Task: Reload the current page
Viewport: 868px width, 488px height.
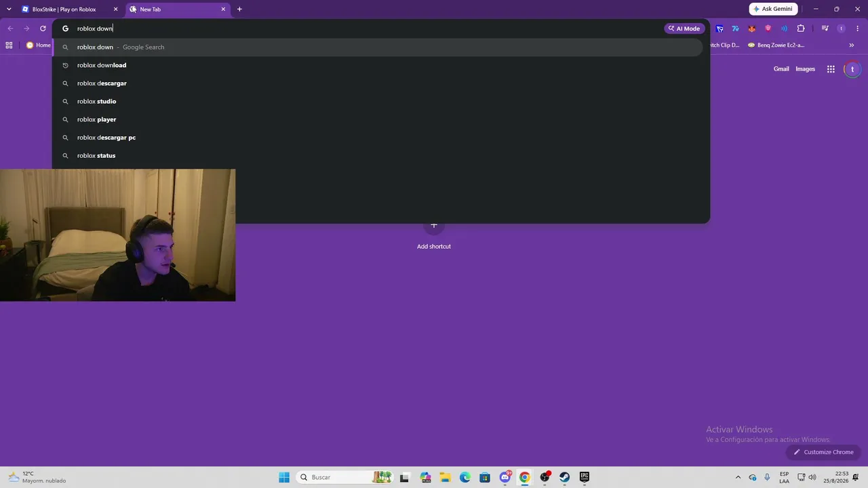Action: coord(43,28)
